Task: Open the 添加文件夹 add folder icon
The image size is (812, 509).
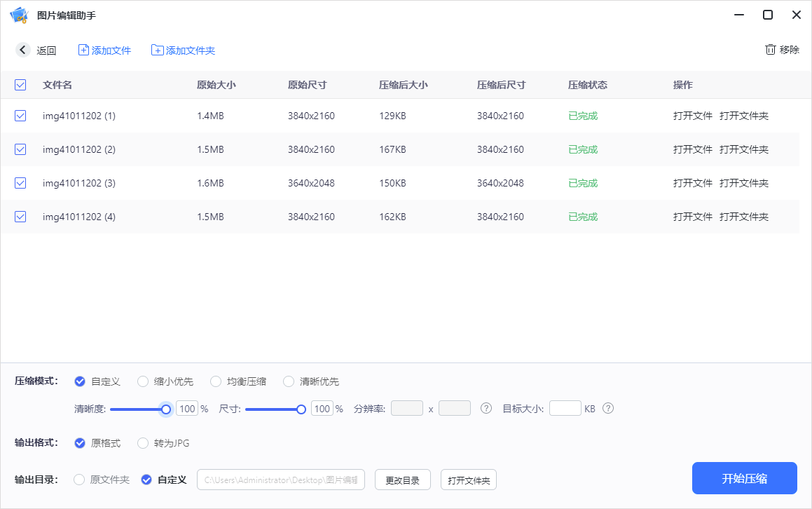Action: [157, 50]
